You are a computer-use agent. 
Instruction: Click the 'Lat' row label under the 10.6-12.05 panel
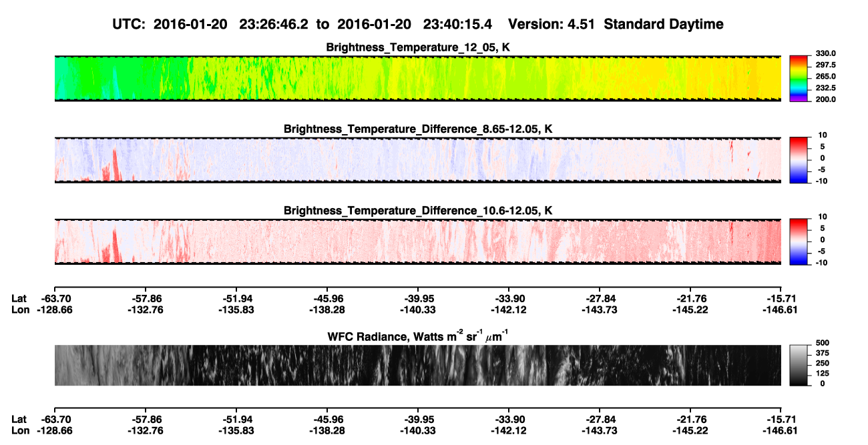tap(19, 298)
